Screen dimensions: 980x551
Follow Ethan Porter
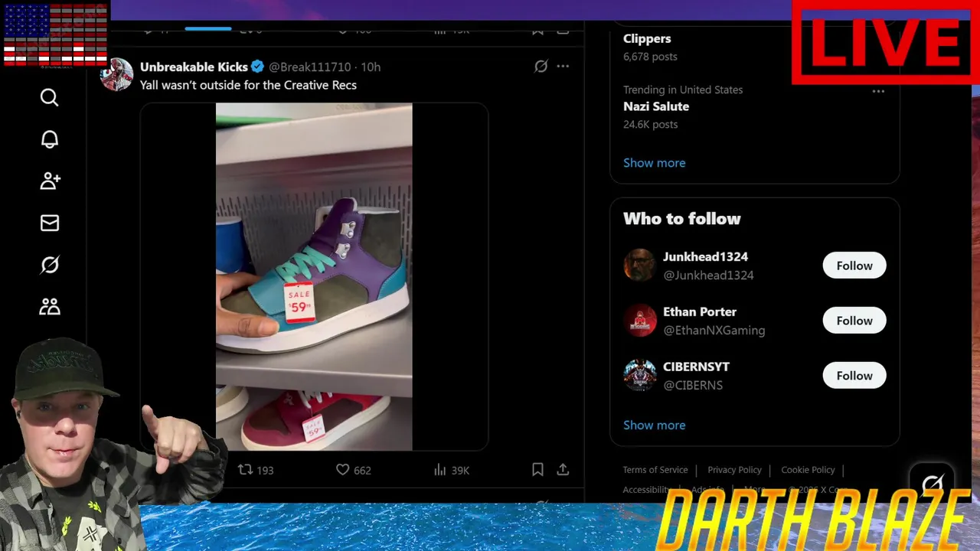coord(854,321)
